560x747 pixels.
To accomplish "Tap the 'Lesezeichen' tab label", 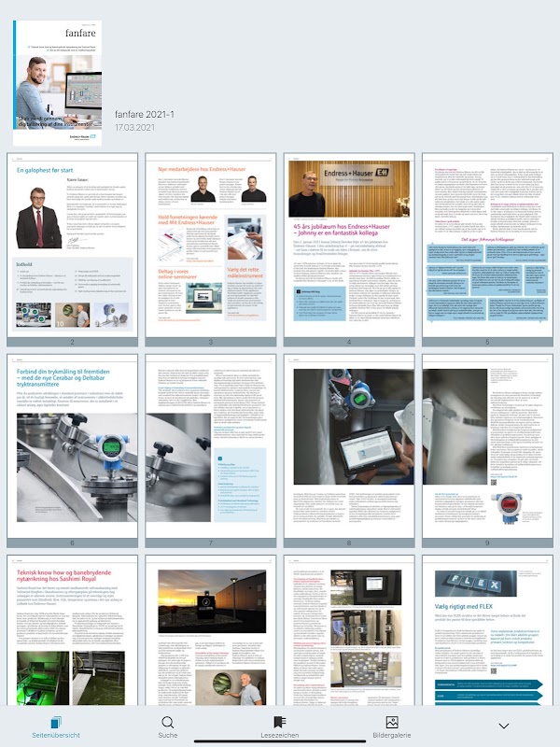I will (x=279, y=735).
